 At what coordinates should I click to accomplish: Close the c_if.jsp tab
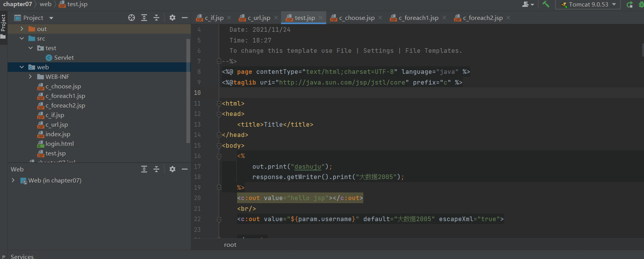pos(229,18)
